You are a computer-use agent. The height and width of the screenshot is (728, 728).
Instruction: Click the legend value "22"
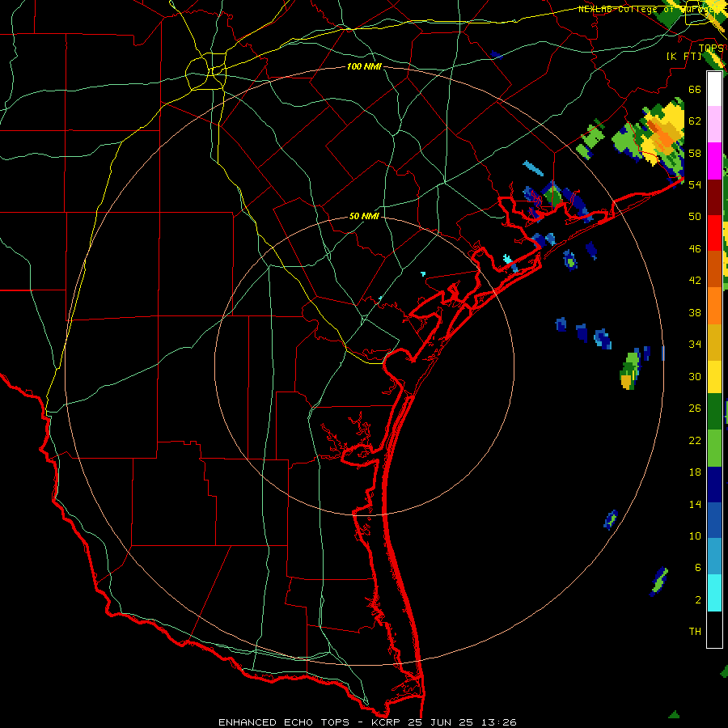tap(695, 440)
